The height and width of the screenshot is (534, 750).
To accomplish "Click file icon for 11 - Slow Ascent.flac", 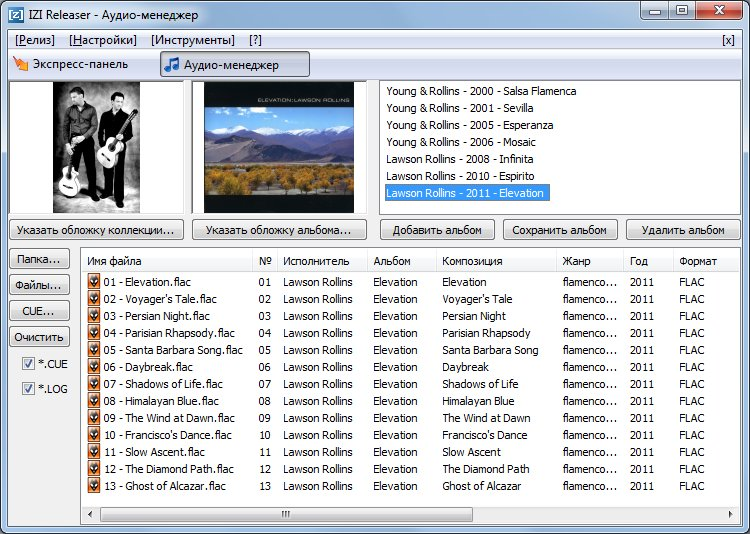I will coord(94,451).
